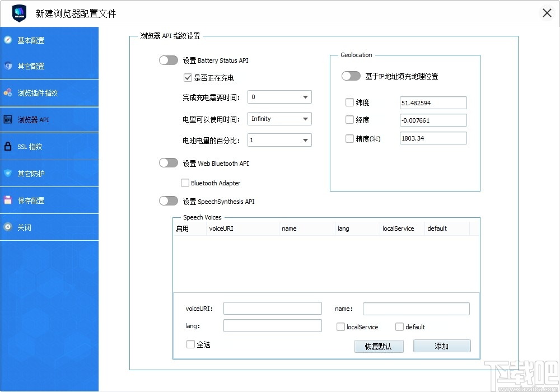Select the 关闭 sidebar icon
The height and width of the screenshot is (392, 560).
click(x=25, y=227)
